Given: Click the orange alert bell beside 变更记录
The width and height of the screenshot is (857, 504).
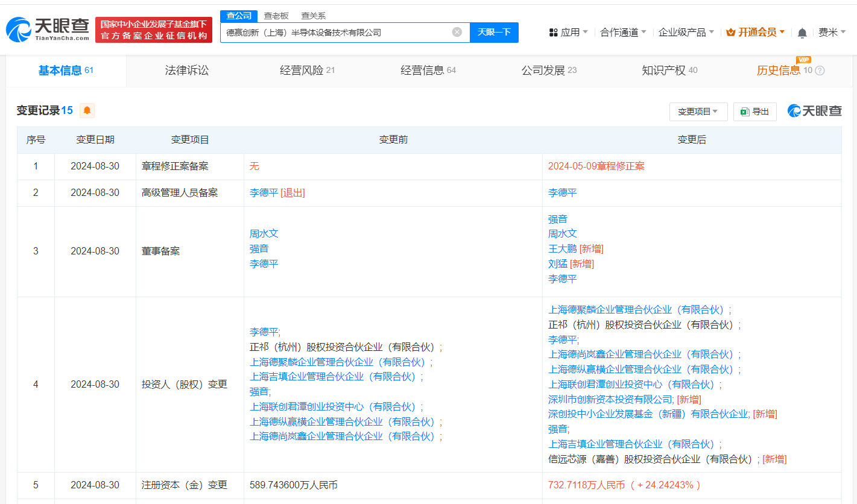Looking at the screenshot, I should 87,110.
